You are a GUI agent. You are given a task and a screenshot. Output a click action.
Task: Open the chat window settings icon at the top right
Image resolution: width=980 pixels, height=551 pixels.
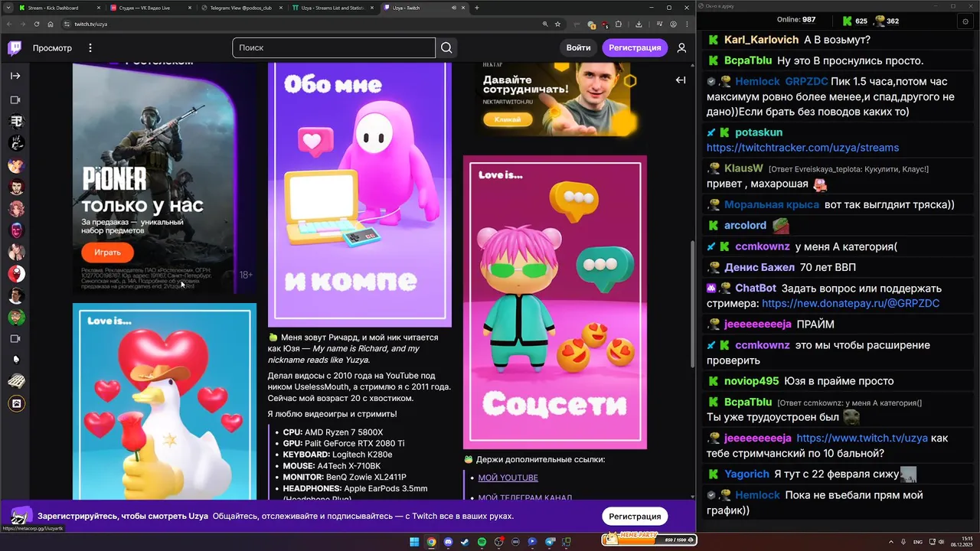point(964,21)
